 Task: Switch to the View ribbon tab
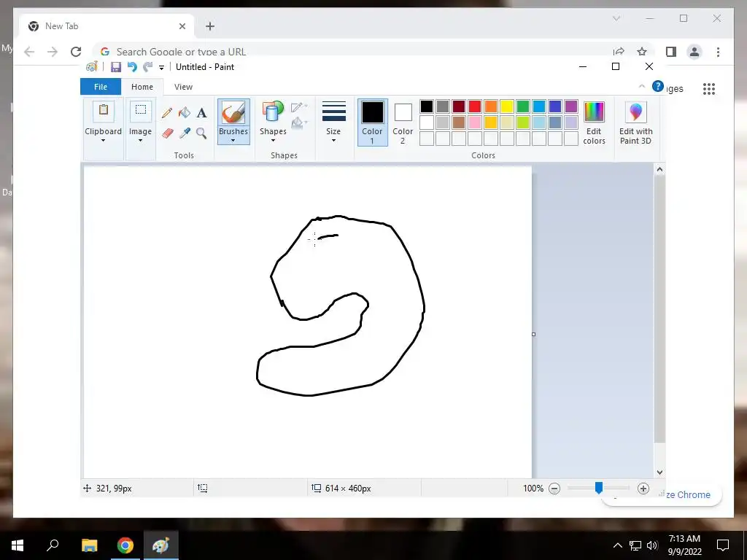point(183,87)
